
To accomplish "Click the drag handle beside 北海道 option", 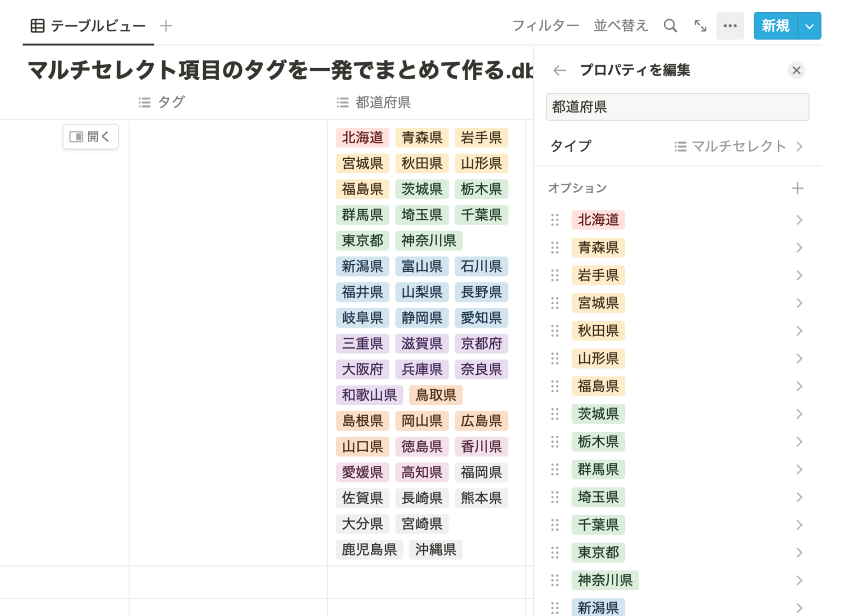I will [x=554, y=220].
